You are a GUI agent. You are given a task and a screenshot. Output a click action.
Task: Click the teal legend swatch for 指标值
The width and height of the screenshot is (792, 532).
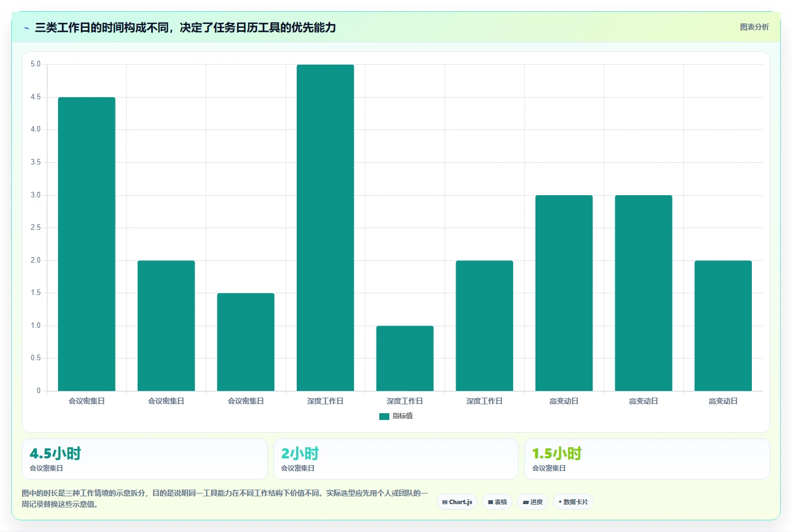tap(384, 416)
